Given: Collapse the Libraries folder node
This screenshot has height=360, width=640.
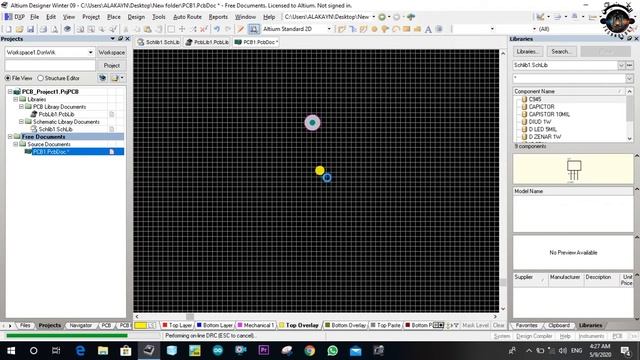Looking at the screenshot, I should [x=16, y=99].
